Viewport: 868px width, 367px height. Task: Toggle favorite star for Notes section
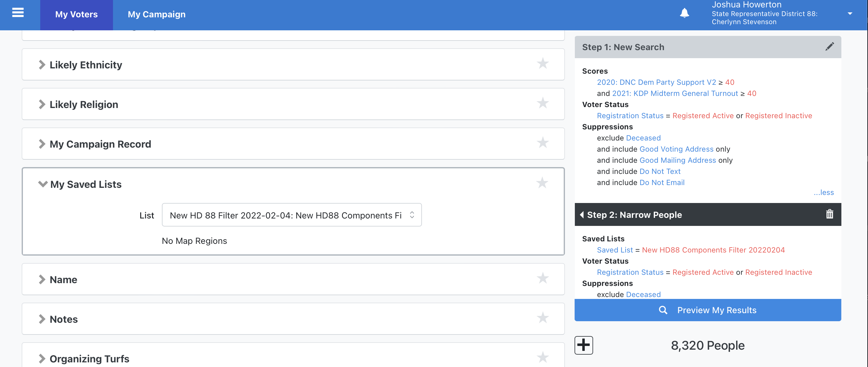tap(542, 318)
